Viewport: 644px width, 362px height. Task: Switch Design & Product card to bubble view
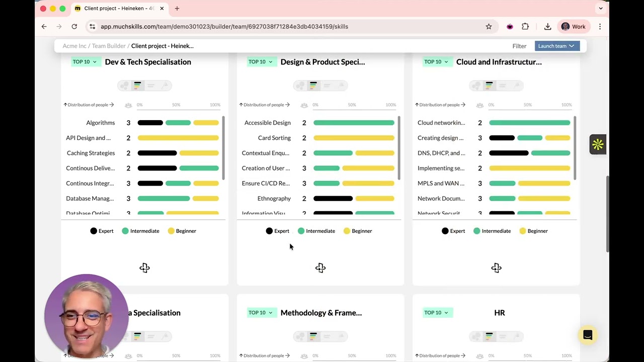tap(300, 85)
